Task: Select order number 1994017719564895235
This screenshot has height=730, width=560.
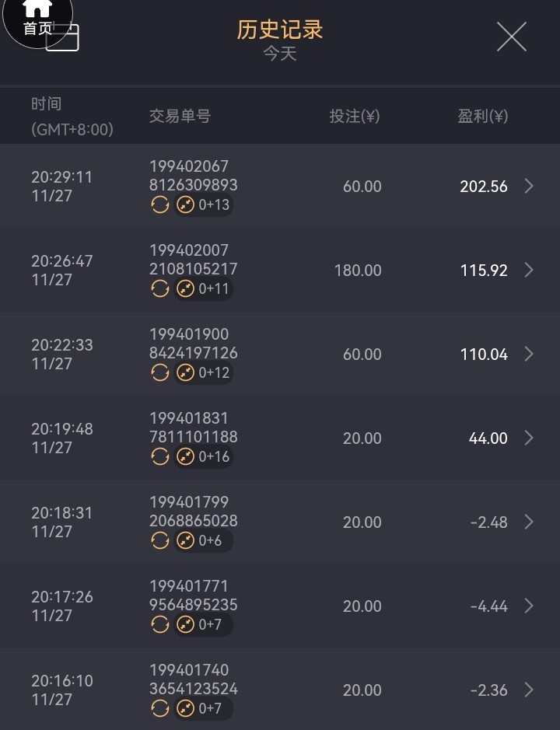Action: pos(193,596)
